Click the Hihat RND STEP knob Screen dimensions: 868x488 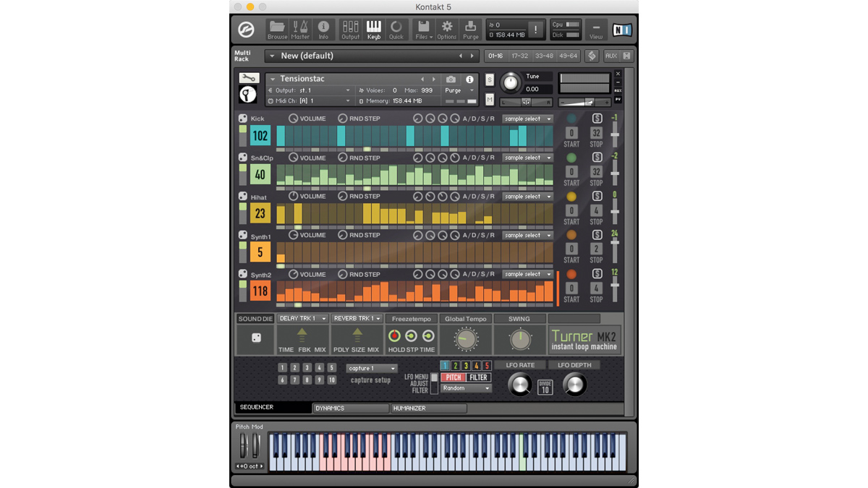342,197
